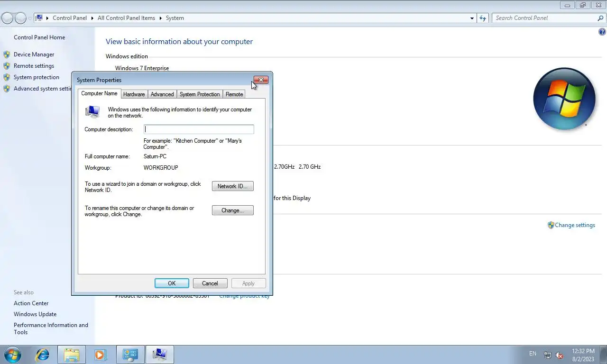Launch Windows Media Player from the taskbar
This screenshot has width=607, height=364.
(x=100, y=355)
